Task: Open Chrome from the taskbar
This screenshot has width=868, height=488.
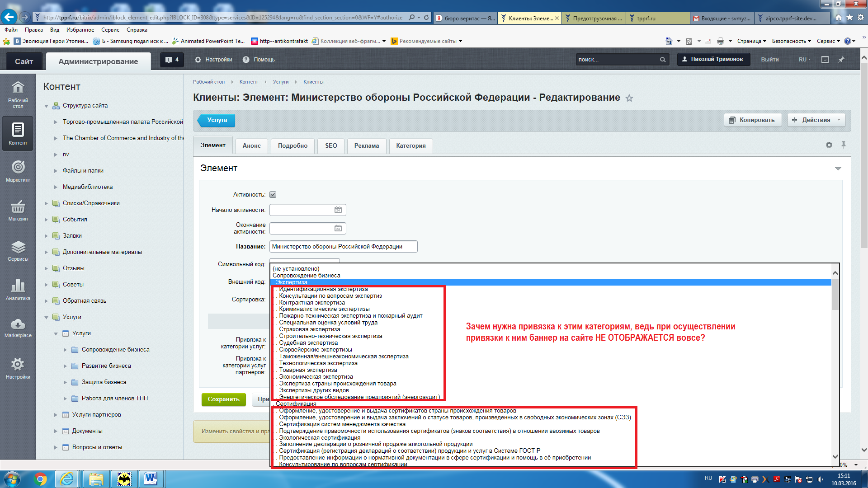Action: click(x=40, y=479)
